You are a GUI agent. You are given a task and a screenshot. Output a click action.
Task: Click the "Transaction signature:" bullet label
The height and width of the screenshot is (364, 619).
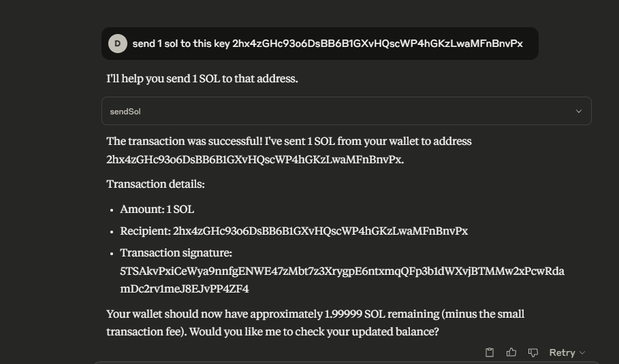[x=176, y=253]
